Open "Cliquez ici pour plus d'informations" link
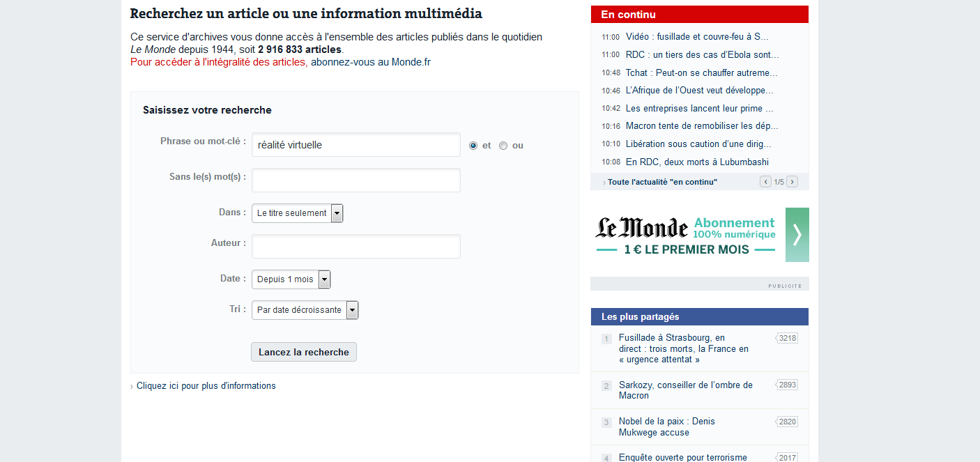The height and width of the screenshot is (462, 980). point(206,386)
